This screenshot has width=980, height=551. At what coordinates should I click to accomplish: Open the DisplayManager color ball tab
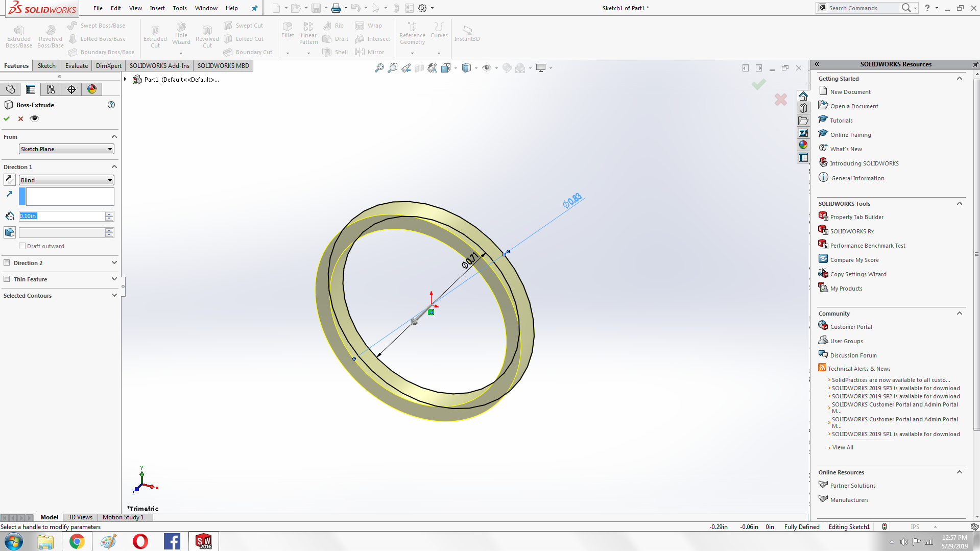coord(92,89)
